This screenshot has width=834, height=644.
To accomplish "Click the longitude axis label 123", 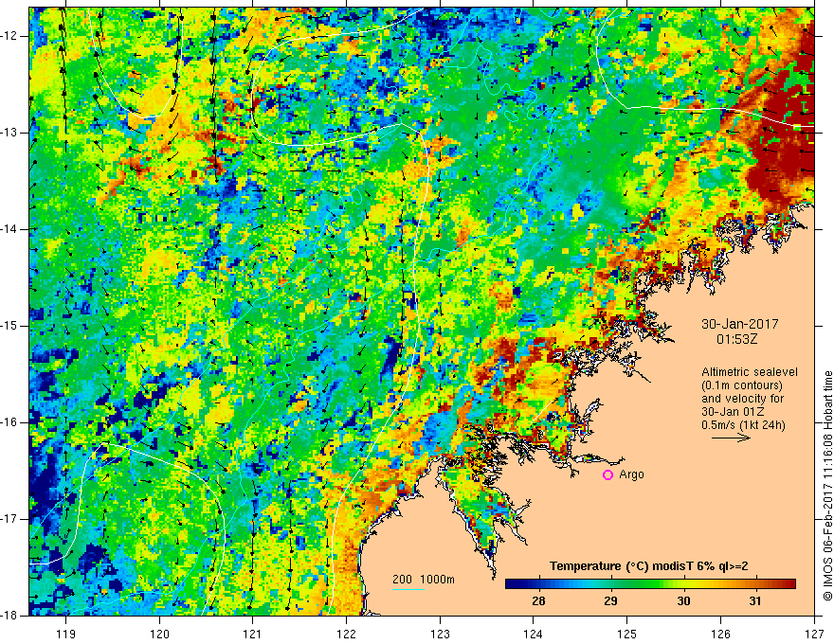I will tap(440, 634).
